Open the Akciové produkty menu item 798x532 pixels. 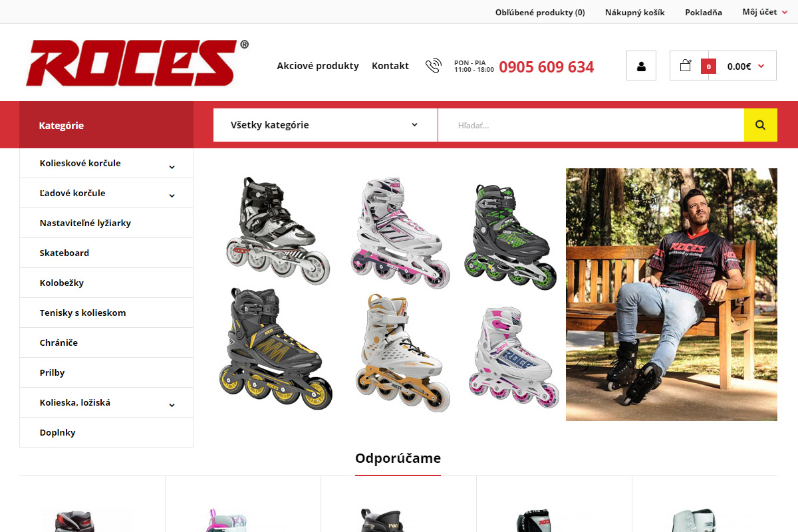[x=318, y=66]
